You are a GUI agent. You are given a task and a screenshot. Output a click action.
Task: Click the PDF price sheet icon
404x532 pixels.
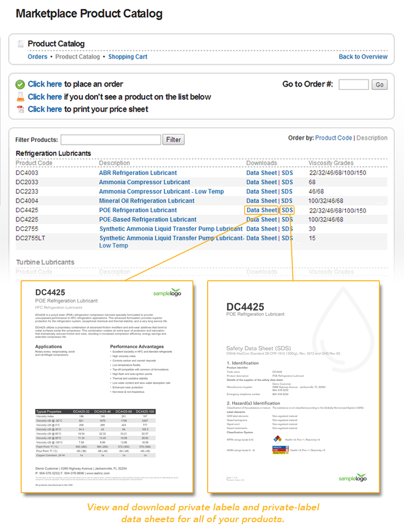pos(20,109)
